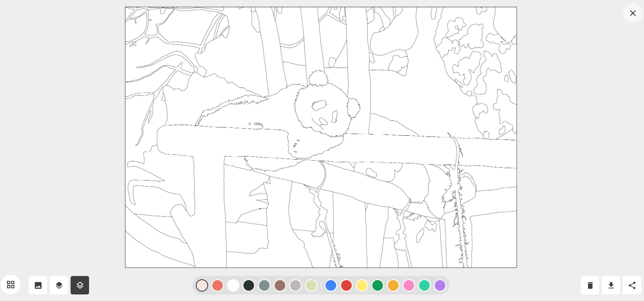This screenshot has width=644, height=301.
Task: Close the coloring canvas
Action: 633,13
